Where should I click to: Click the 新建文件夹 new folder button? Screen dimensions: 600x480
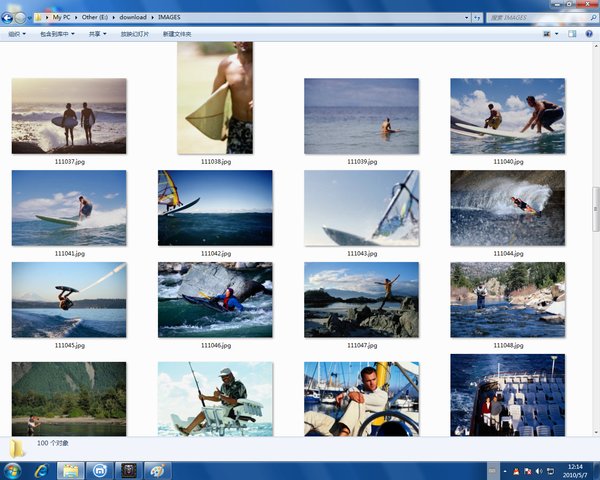(177, 33)
